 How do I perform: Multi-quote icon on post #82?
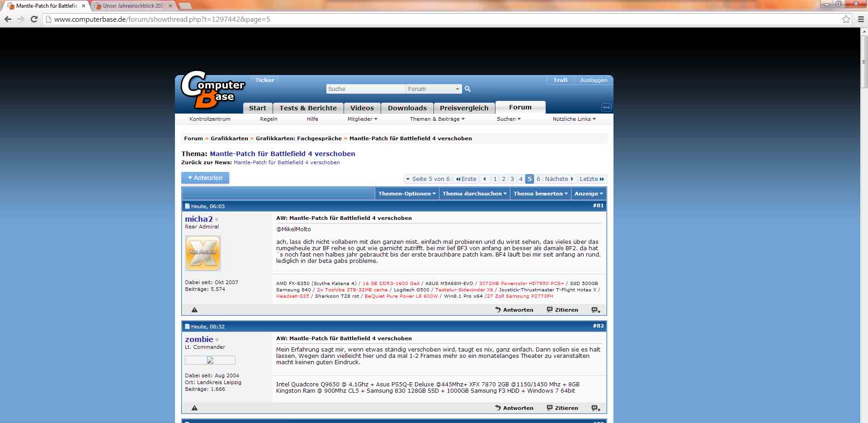(596, 408)
